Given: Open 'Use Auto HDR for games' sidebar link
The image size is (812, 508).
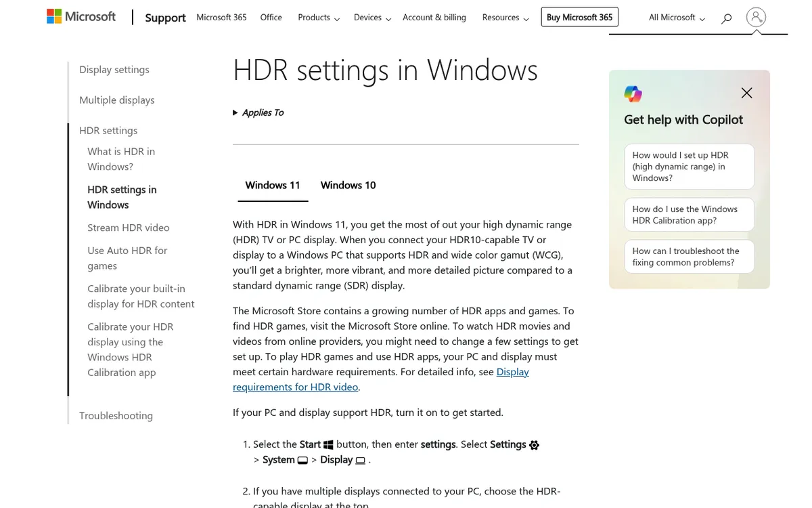Looking at the screenshot, I should point(127,258).
